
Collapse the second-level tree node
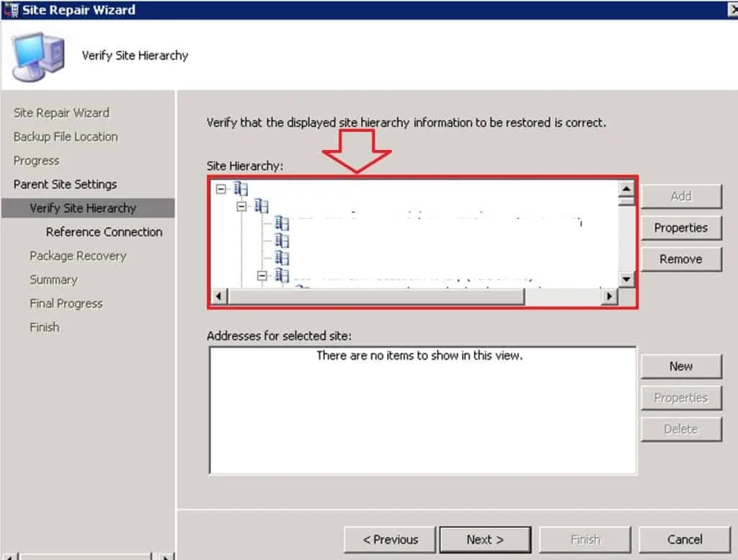[x=241, y=205]
